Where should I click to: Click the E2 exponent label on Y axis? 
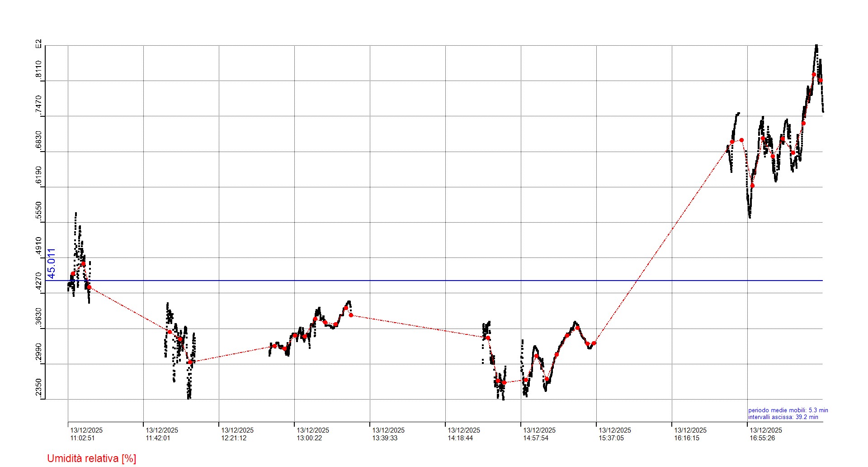pos(38,44)
